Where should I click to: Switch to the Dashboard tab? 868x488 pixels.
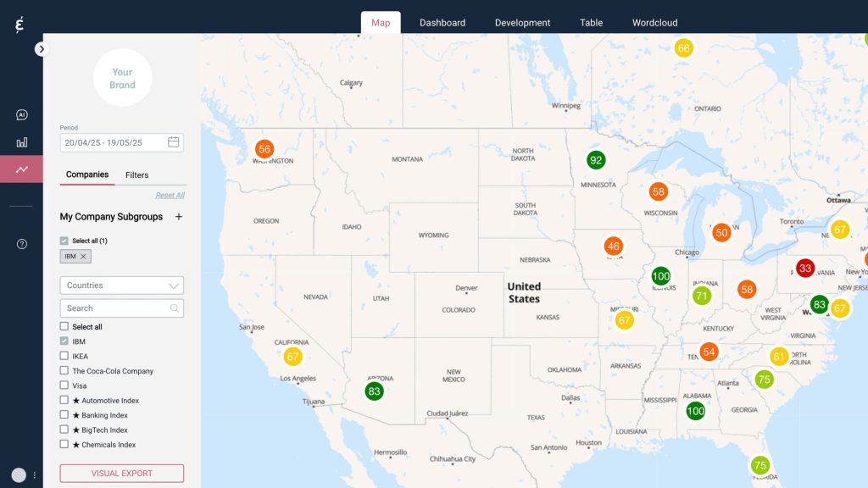pyautogui.click(x=442, y=23)
